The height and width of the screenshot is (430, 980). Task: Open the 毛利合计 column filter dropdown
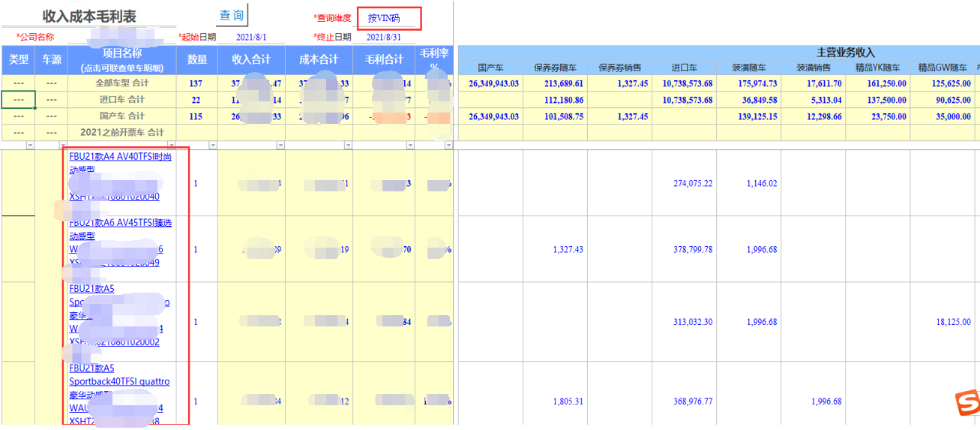click(x=409, y=145)
